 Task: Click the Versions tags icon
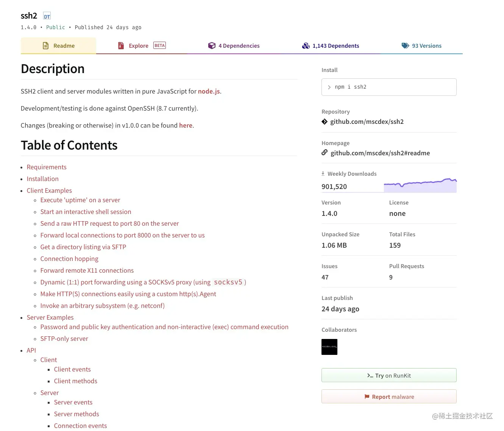[405, 46]
